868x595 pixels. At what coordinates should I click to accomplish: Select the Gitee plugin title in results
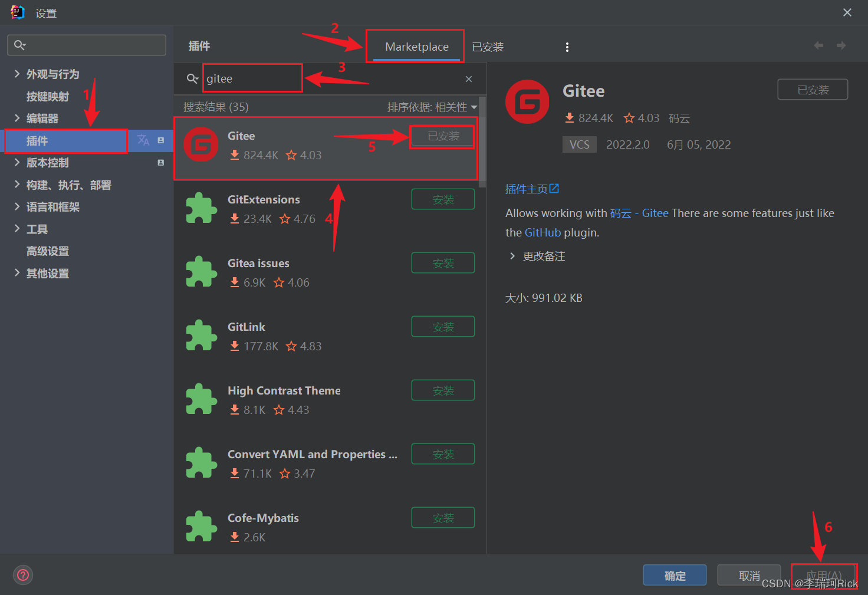pyautogui.click(x=241, y=136)
